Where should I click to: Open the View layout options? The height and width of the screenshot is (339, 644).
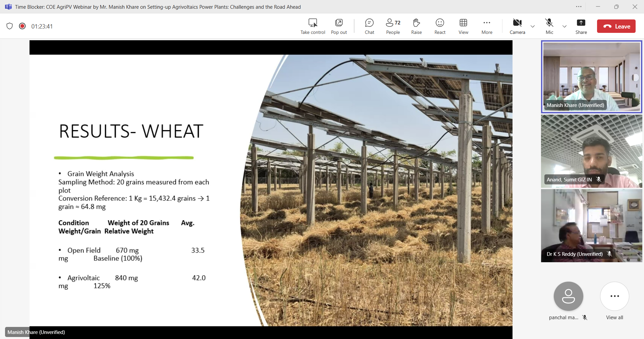pos(463,26)
